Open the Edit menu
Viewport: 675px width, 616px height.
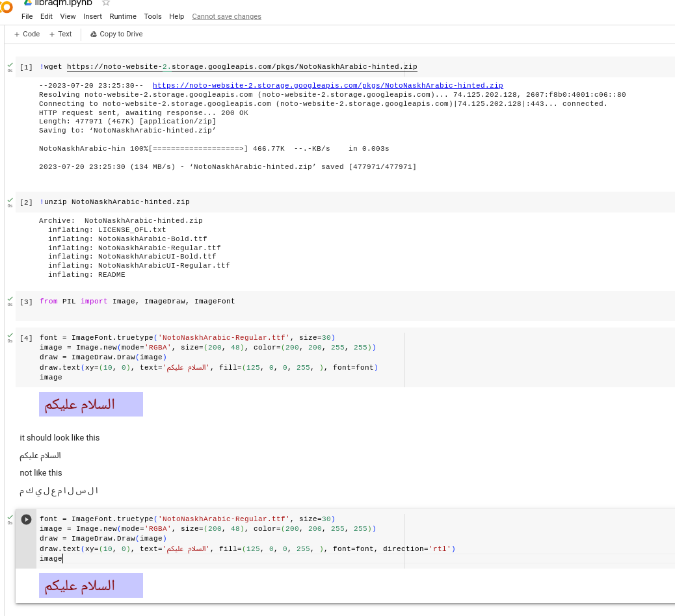[46, 16]
